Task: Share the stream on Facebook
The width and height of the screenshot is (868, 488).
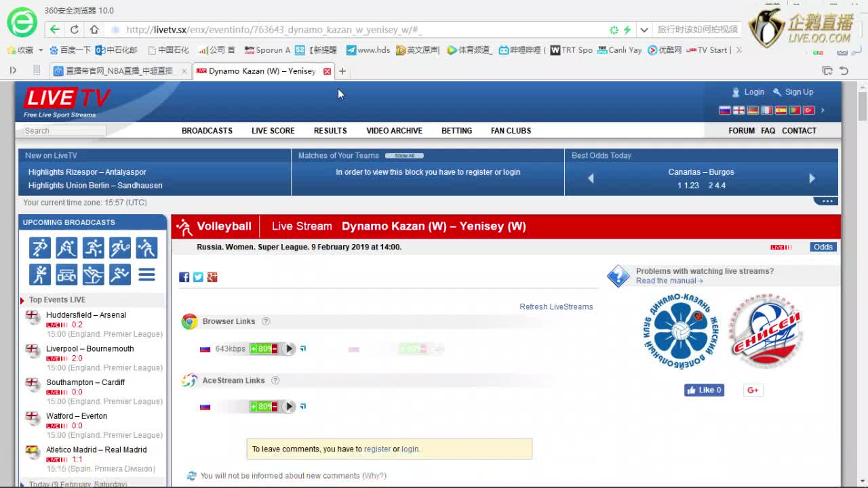Action: (x=184, y=277)
